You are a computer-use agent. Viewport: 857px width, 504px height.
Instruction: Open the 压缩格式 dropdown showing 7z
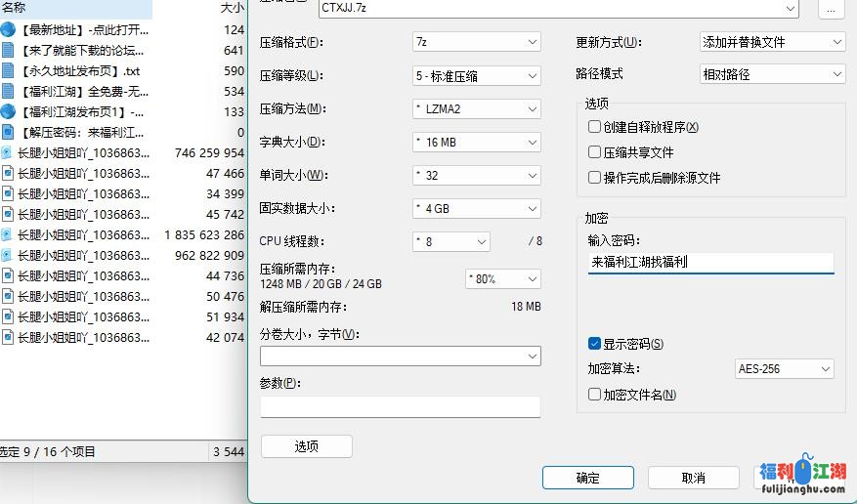click(476, 43)
